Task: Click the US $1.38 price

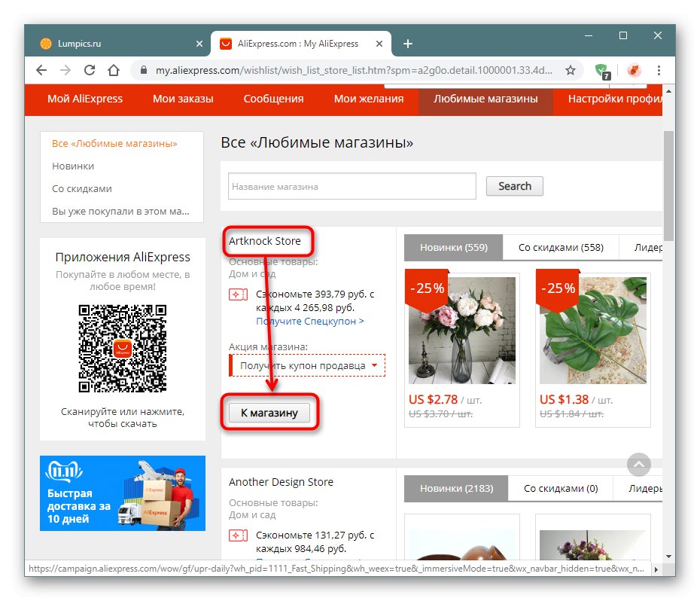Action: (x=564, y=399)
